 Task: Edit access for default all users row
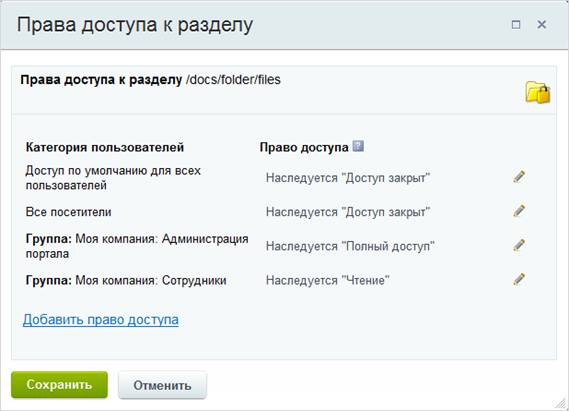coord(519,177)
